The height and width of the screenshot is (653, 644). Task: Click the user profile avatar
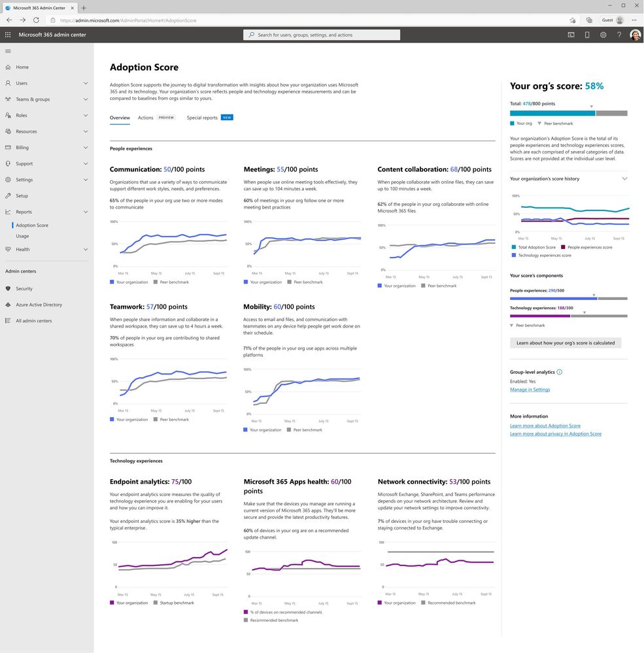636,35
